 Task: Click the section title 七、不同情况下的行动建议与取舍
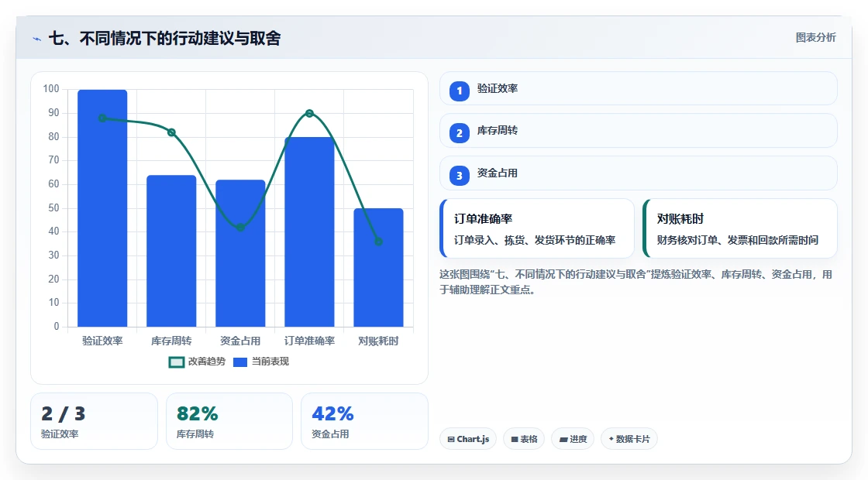pos(165,38)
